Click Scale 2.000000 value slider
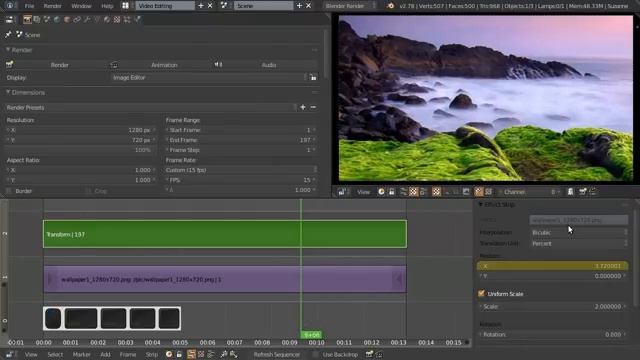Screen dimensions: 640x360 point(552,307)
